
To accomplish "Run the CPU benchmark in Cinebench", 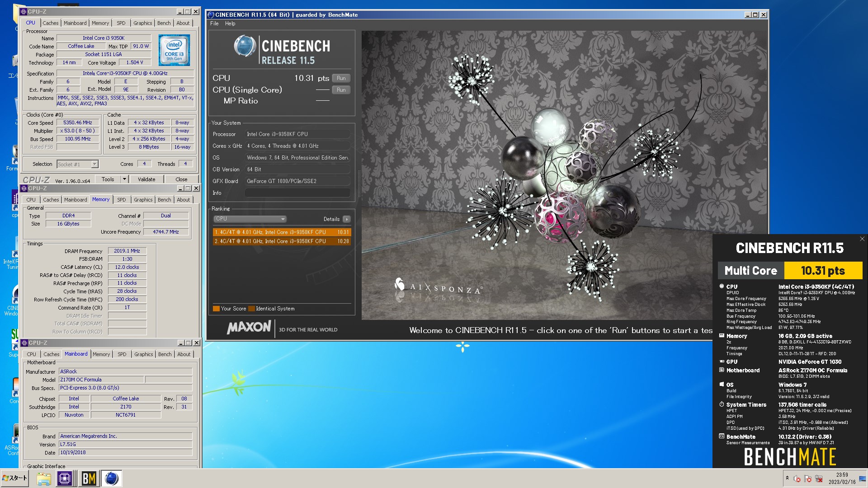I will [x=341, y=78].
